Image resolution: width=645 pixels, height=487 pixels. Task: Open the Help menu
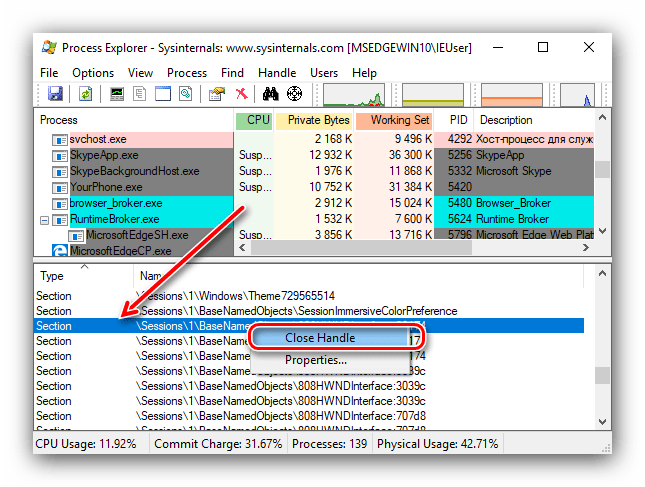coord(364,73)
